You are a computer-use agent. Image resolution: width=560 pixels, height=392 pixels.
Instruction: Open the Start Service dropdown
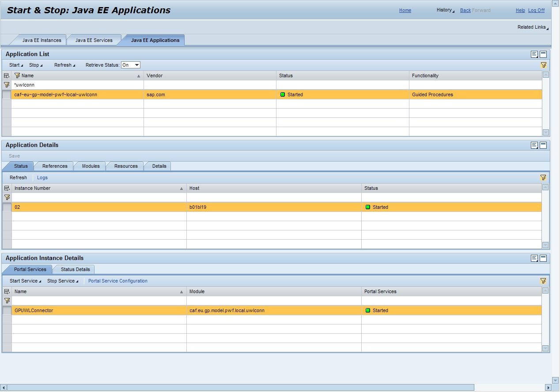[x=25, y=281]
